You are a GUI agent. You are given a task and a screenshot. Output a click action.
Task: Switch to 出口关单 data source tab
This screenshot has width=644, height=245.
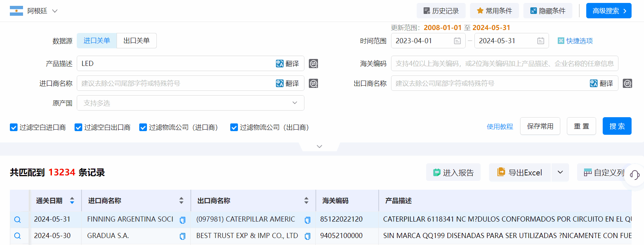coord(136,41)
